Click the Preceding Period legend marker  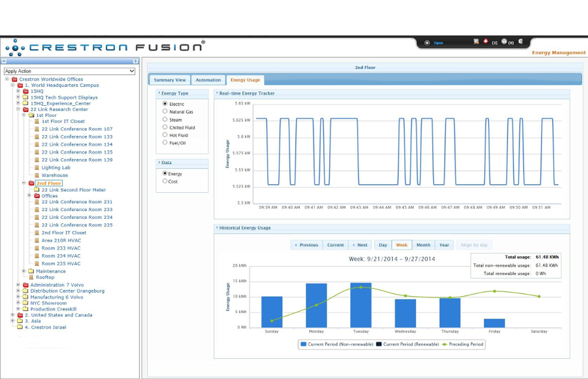click(x=445, y=344)
